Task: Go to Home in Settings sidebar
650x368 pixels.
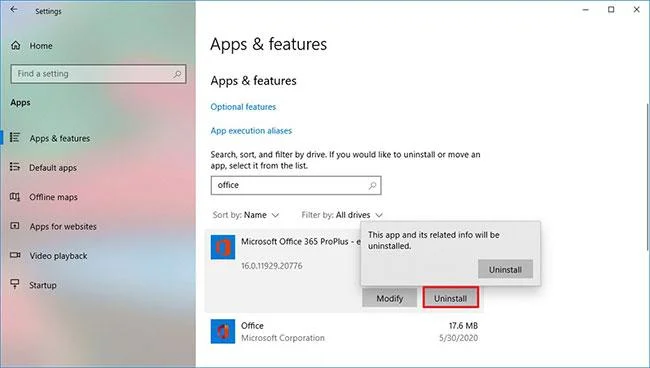Action: click(x=41, y=46)
